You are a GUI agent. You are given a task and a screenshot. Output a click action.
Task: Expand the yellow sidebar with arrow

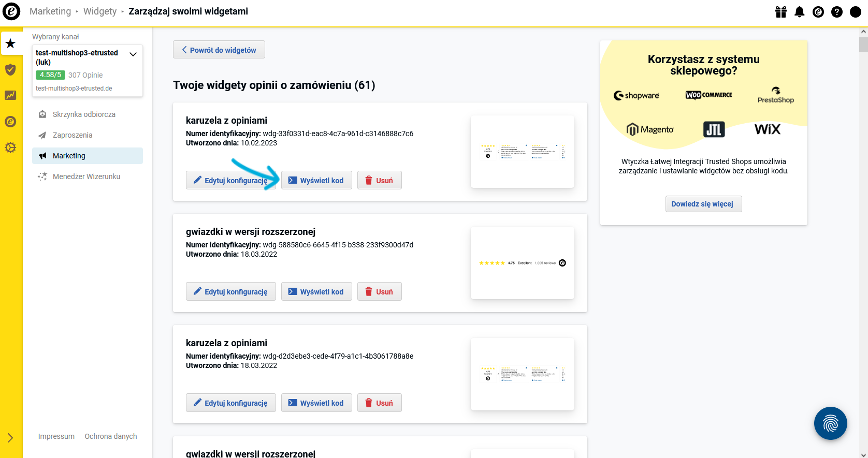[10, 438]
